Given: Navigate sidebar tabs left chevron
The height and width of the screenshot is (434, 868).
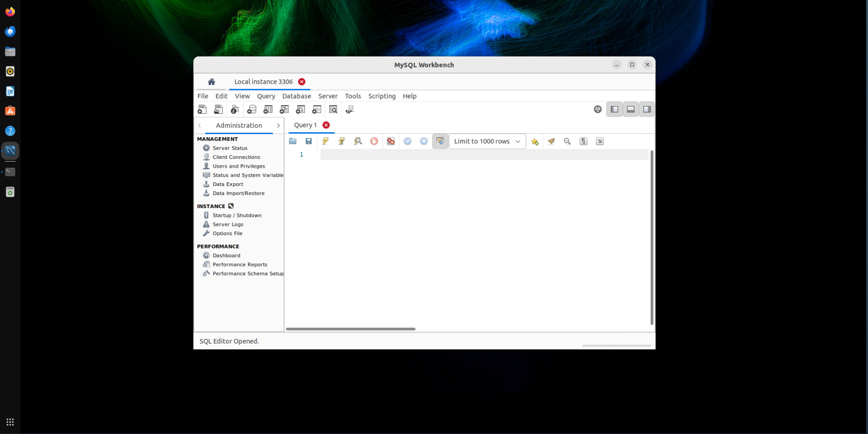Looking at the screenshot, I should coord(200,125).
